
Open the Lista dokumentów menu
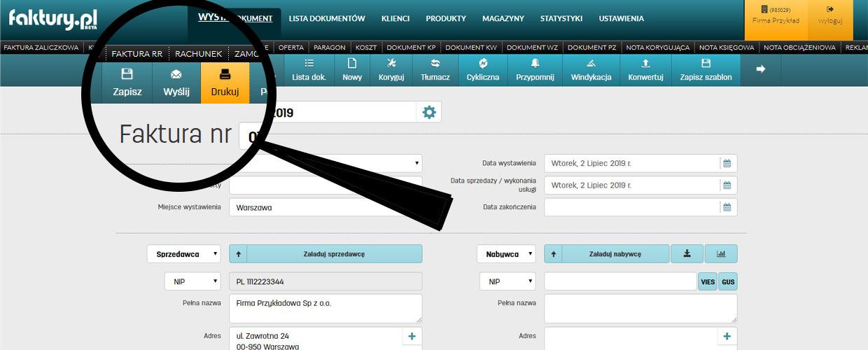327,19
